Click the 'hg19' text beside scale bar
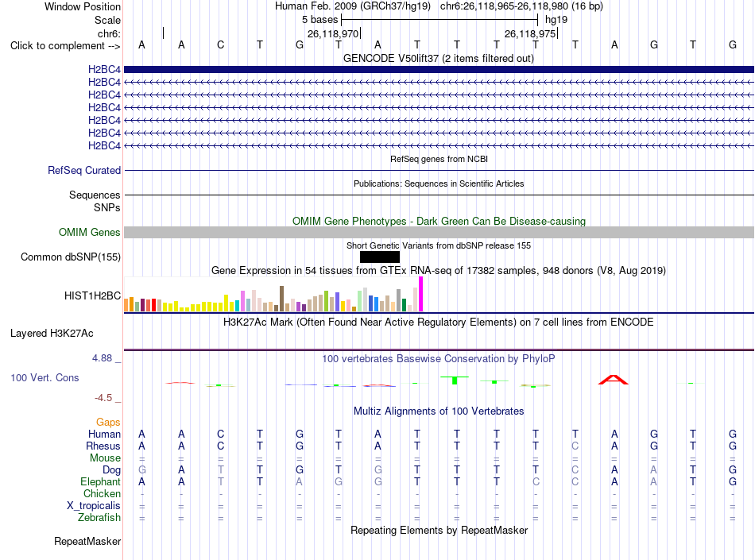Screen dimensions: 755x560 [556, 20]
